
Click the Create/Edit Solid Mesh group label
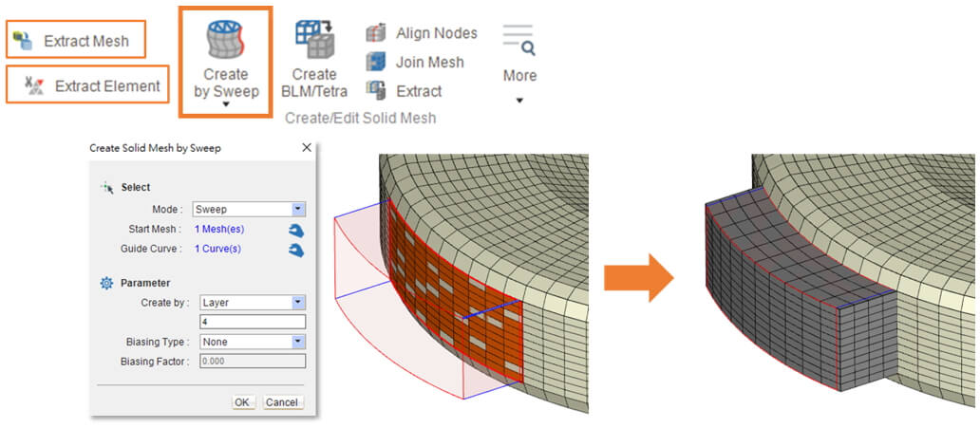tap(361, 118)
